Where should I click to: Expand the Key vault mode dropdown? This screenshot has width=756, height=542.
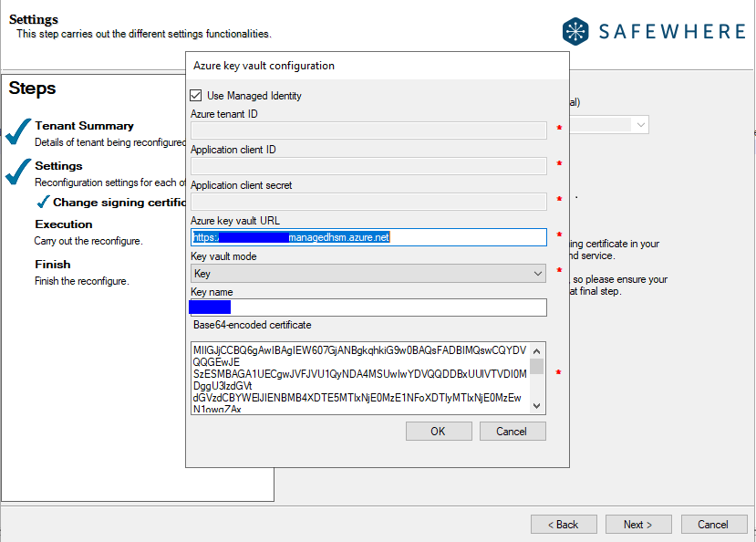pyautogui.click(x=537, y=273)
